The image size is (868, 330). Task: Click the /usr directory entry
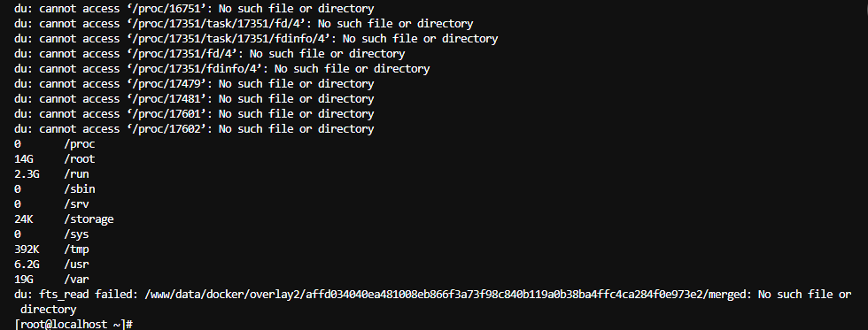(x=76, y=265)
